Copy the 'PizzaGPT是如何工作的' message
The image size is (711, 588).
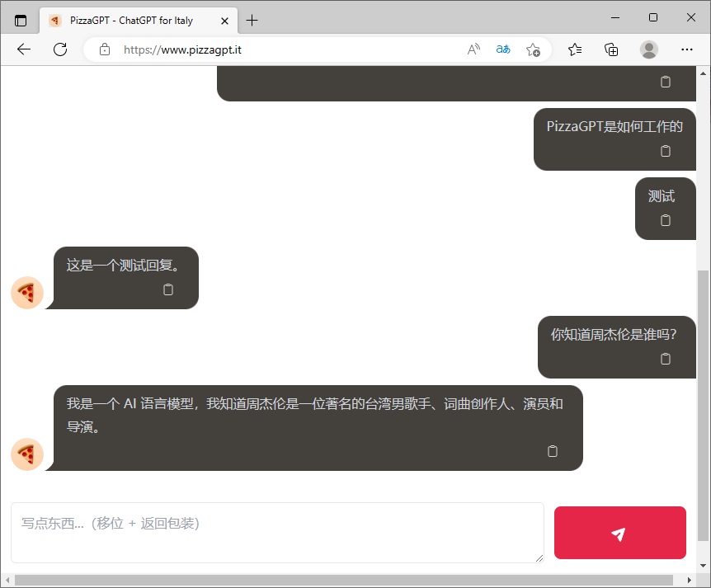click(665, 151)
